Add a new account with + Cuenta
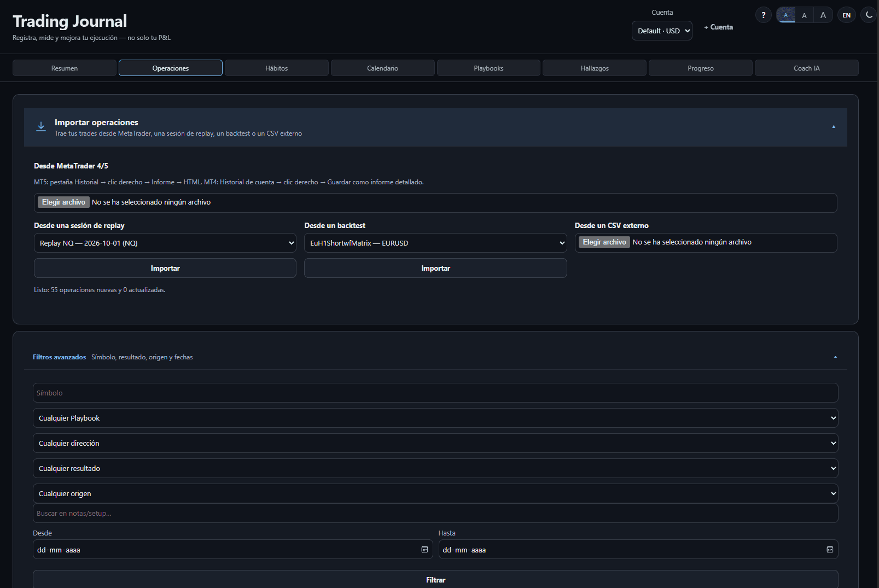This screenshot has height=588, width=879. pos(719,27)
